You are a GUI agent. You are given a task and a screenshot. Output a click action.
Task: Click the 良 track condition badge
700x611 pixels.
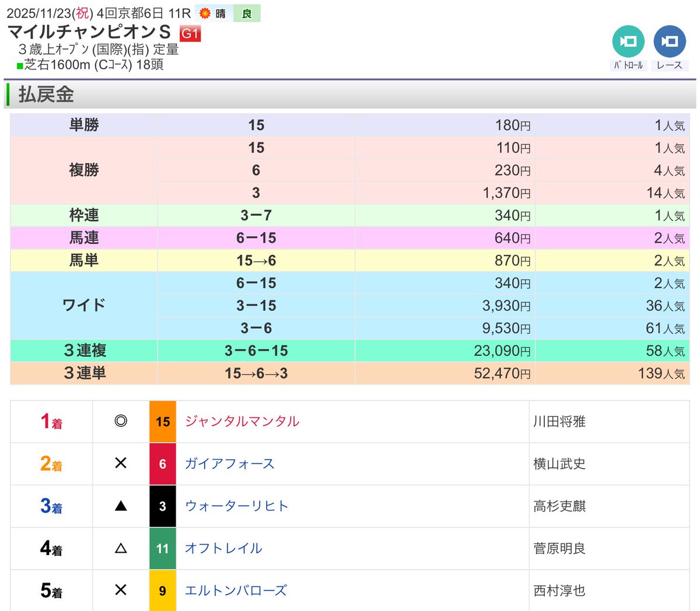tap(247, 13)
